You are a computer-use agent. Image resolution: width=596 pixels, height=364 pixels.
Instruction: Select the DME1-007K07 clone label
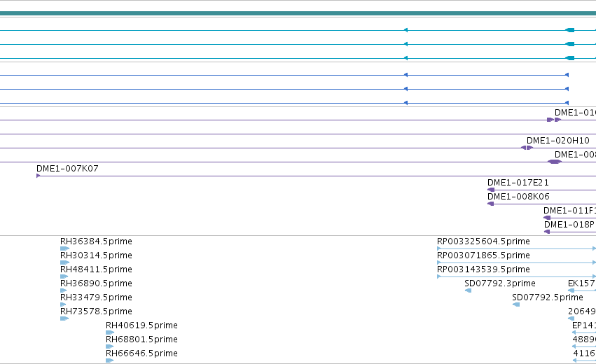67,168
